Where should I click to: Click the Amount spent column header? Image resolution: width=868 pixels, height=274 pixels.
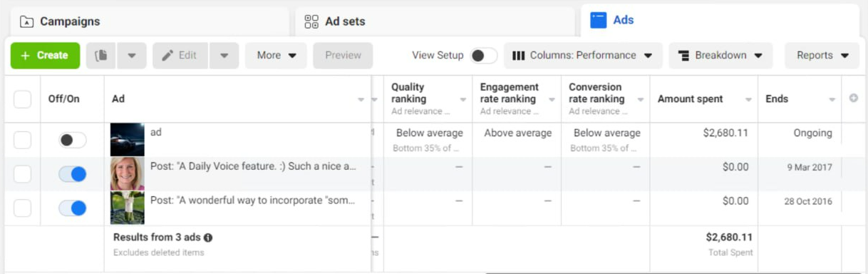691,99
